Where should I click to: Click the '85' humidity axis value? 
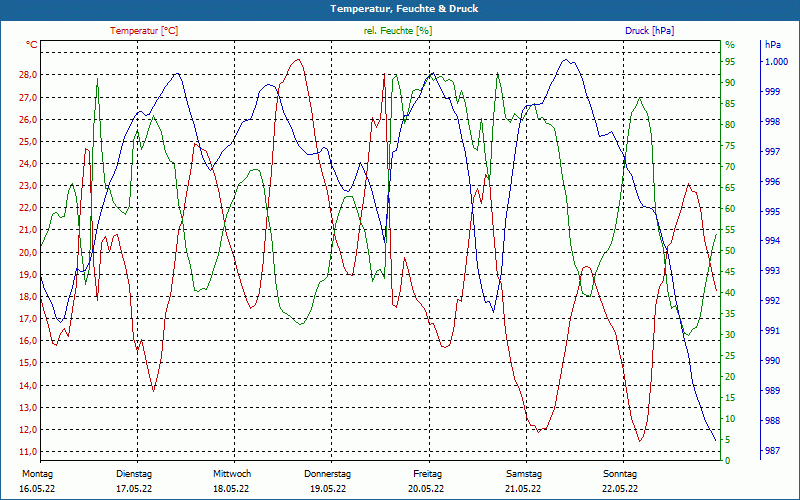click(x=730, y=104)
